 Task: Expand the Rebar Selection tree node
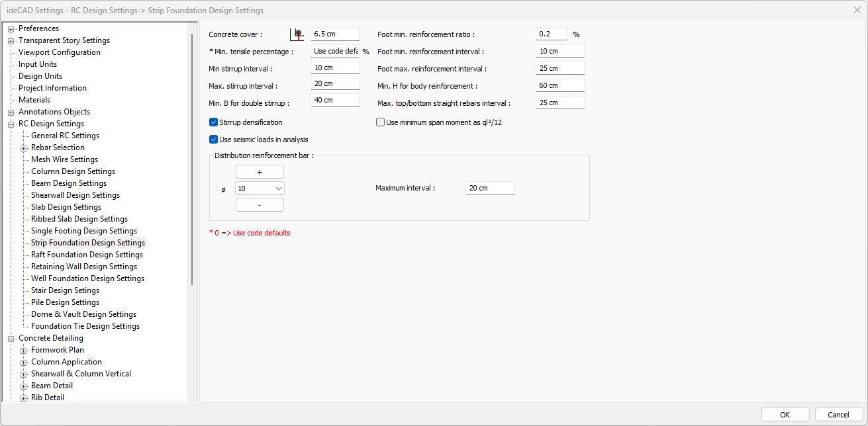tap(24, 148)
